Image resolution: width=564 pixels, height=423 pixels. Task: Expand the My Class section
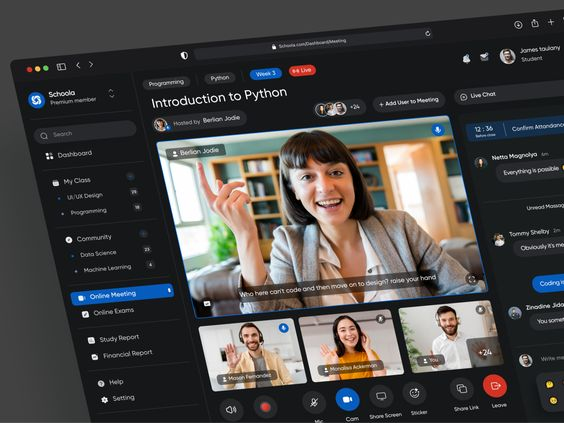[x=130, y=176]
